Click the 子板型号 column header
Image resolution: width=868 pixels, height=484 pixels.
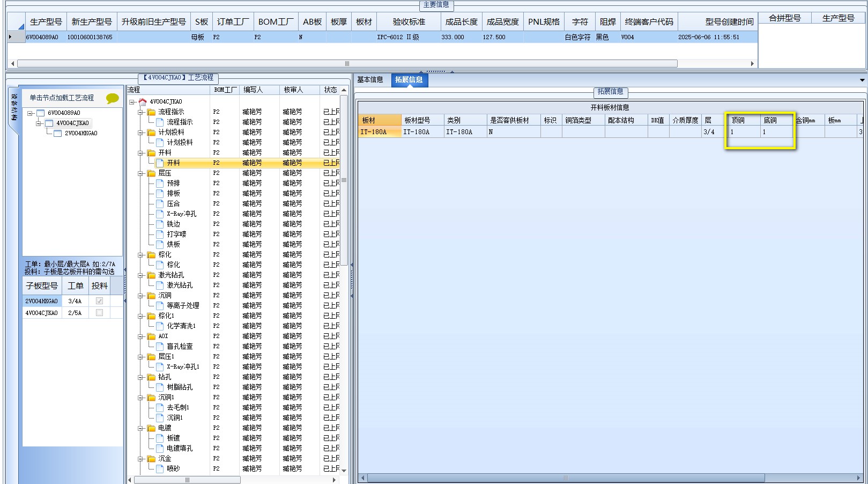[42, 286]
